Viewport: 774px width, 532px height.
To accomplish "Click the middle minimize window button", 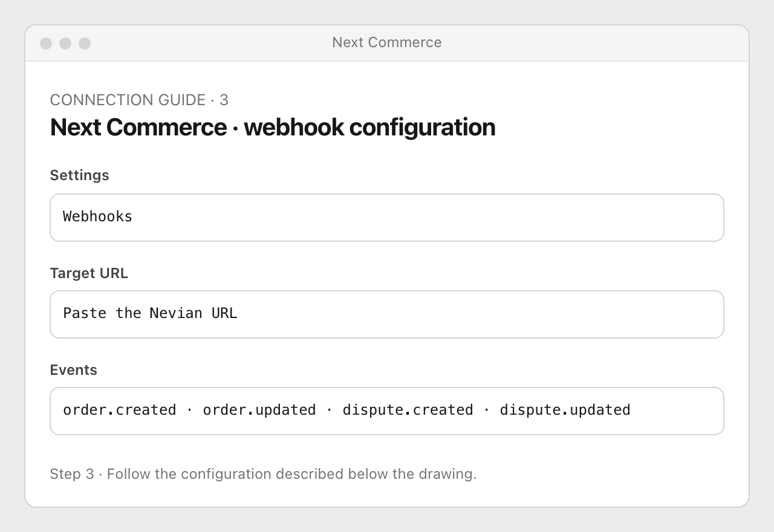I will (x=65, y=44).
